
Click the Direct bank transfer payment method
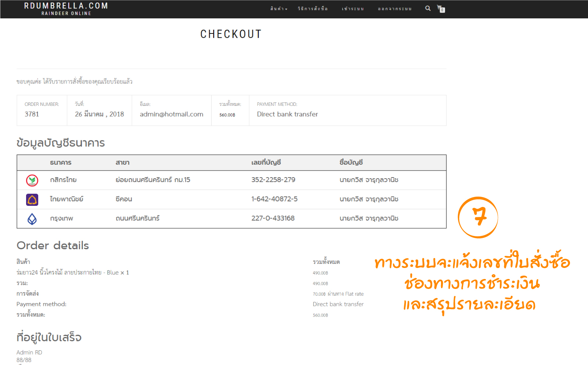[x=287, y=114]
